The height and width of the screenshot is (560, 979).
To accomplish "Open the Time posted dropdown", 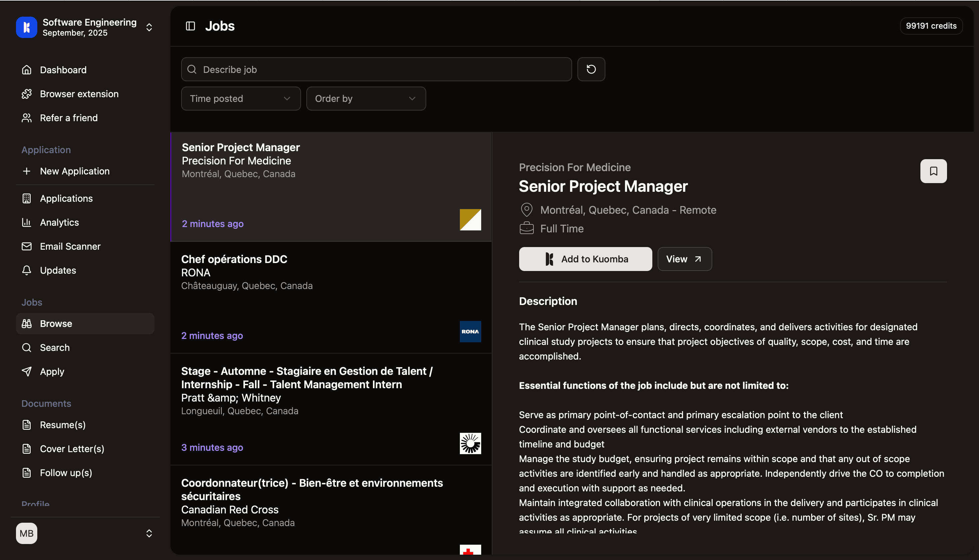I will [x=241, y=99].
